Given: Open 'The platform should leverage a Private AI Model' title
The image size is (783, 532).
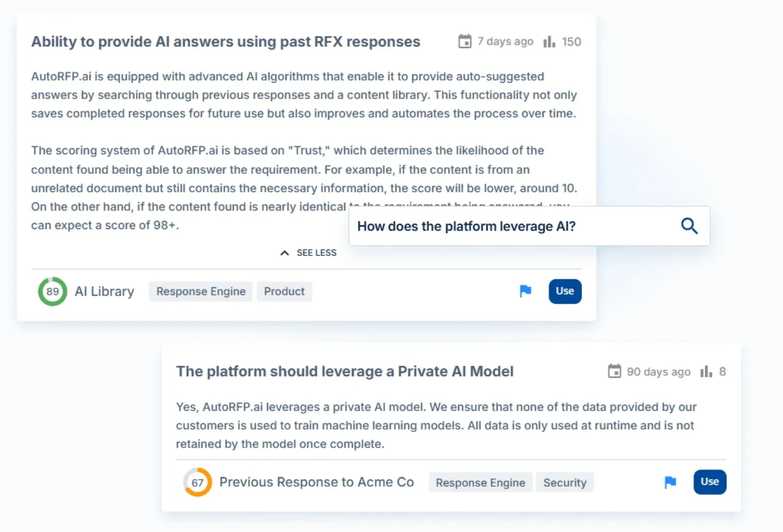Looking at the screenshot, I should tap(345, 372).
